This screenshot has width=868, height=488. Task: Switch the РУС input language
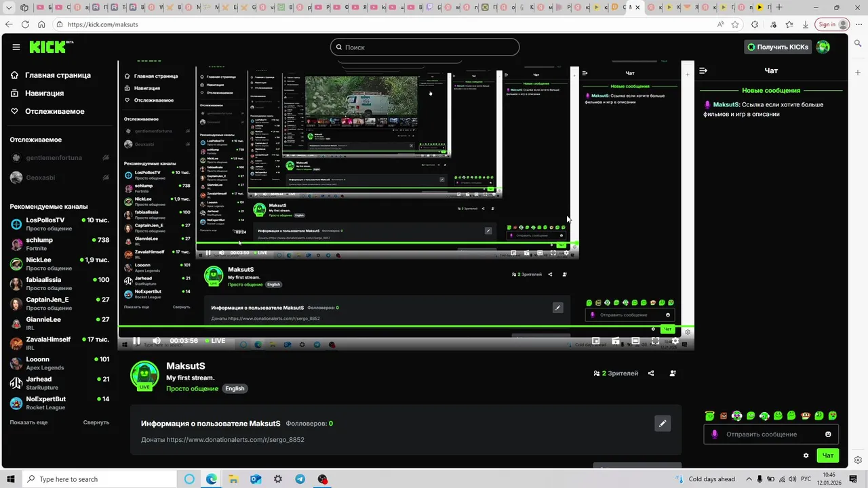[x=806, y=479]
